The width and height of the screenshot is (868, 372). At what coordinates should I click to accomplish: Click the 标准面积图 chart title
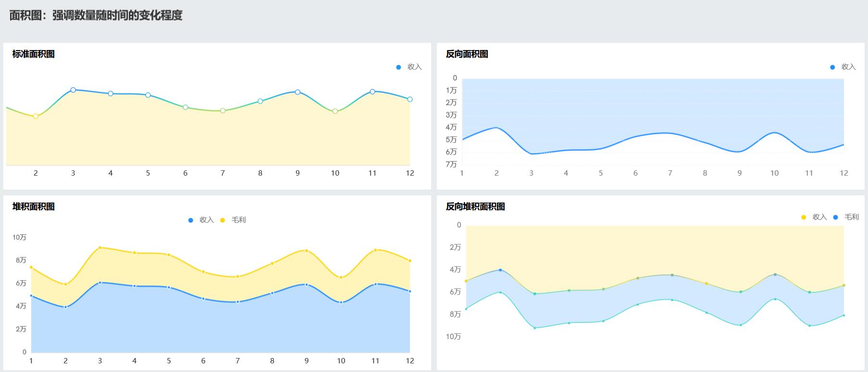point(34,54)
